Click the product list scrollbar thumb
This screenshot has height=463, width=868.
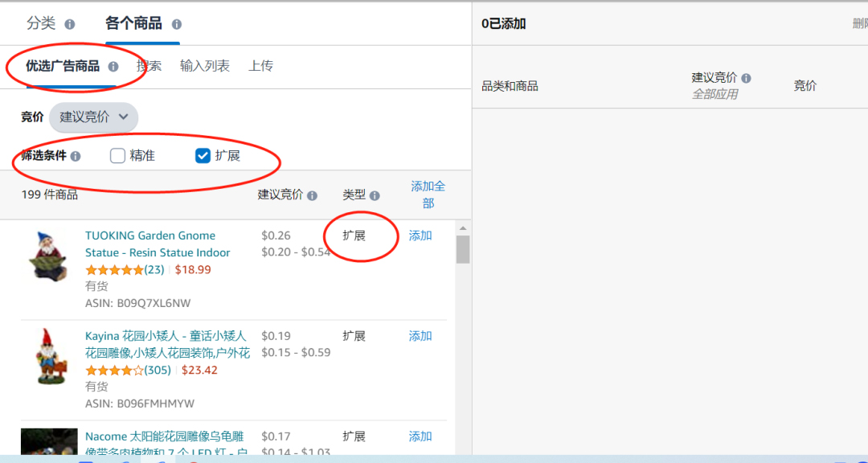(463, 250)
